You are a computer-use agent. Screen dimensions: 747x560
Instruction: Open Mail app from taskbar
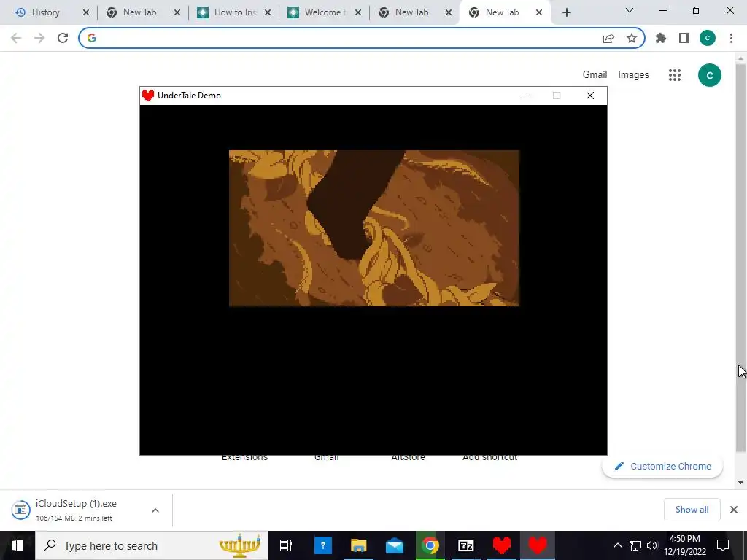point(395,545)
